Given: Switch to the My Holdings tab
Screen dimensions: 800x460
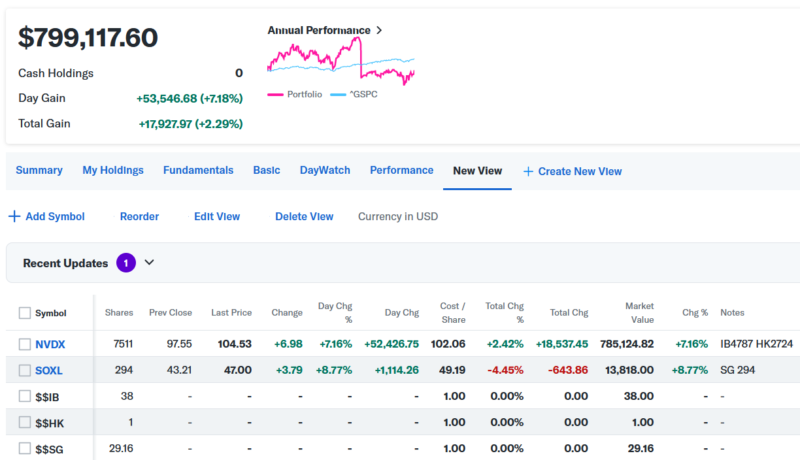Looking at the screenshot, I should coord(113,170).
